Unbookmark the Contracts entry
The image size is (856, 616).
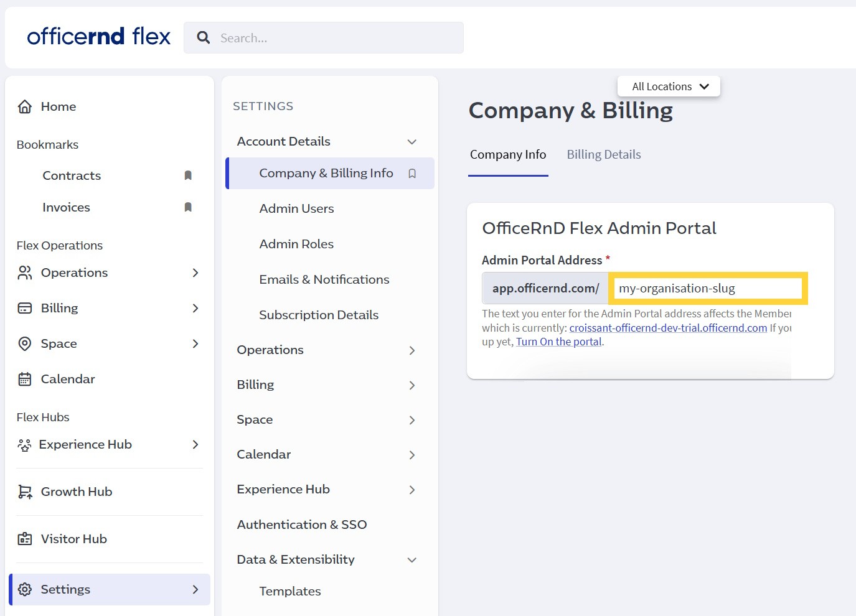click(x=188, y=175)
